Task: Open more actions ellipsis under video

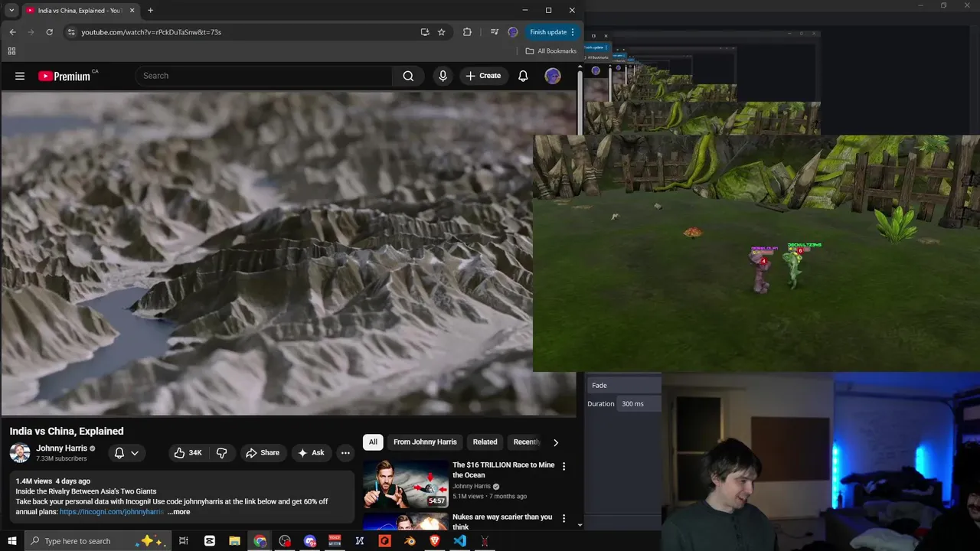Action: pyautogui.click(x=345, y=453)
